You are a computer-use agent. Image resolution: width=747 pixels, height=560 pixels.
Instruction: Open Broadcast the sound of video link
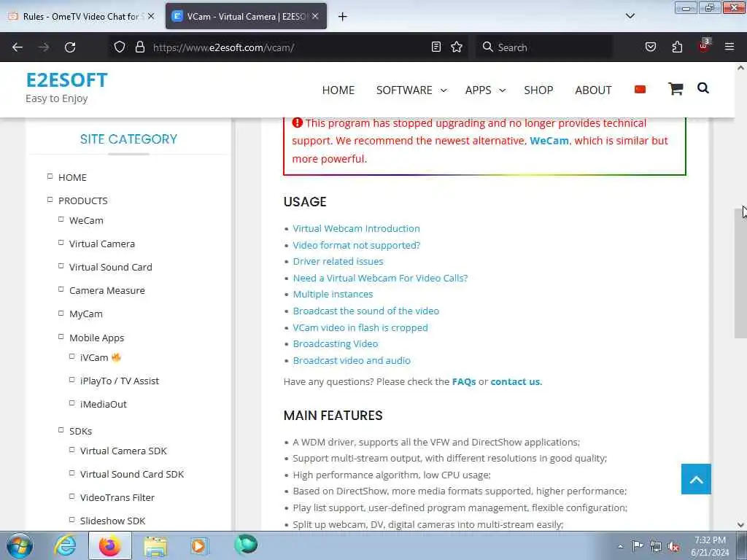coord(366,311)
